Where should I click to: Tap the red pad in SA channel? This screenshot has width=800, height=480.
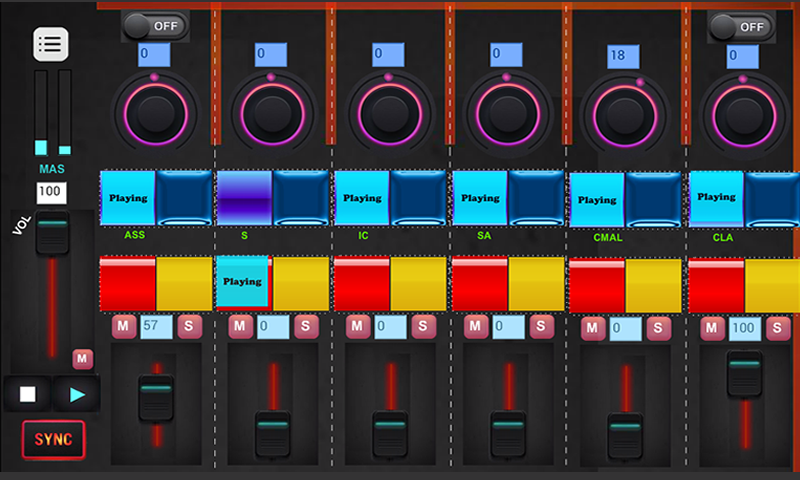click(480, 284)
